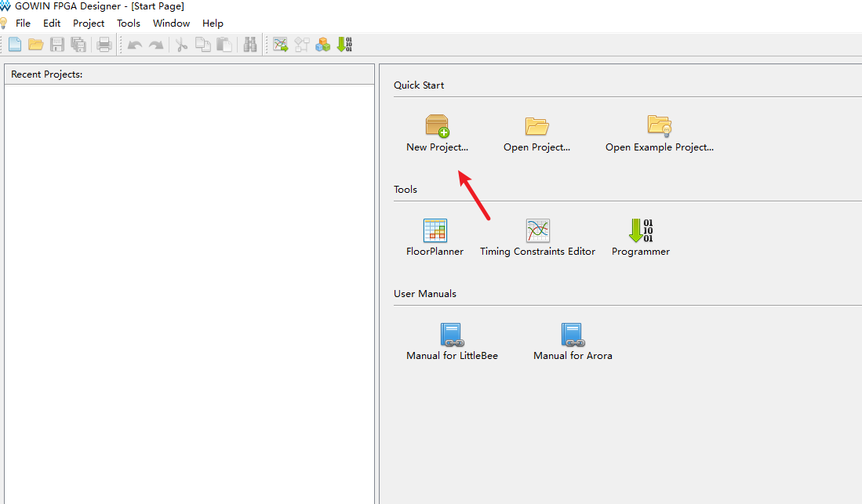The image size is (862, 504).
Task: Click the timing graph toolbar icon
Action: (x=280, y=45)
